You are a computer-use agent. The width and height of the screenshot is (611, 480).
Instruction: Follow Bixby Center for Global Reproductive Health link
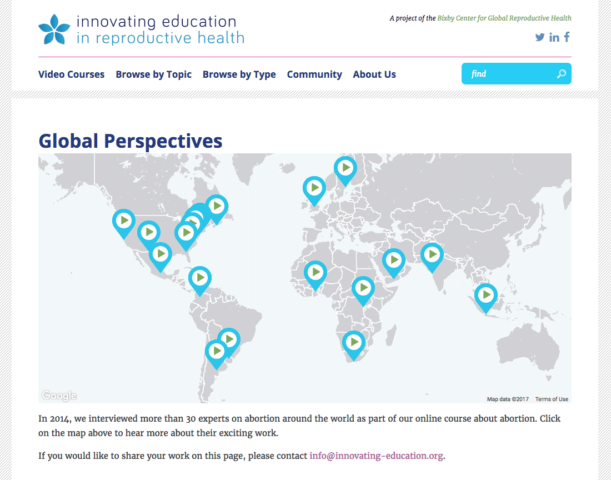coord(504,18)
